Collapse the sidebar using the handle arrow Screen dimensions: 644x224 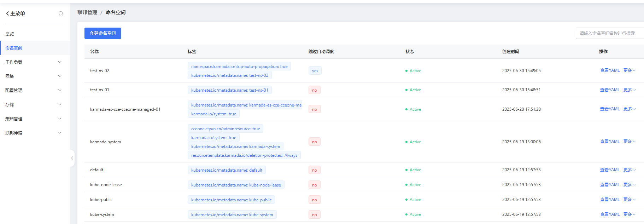click(72, 158)
